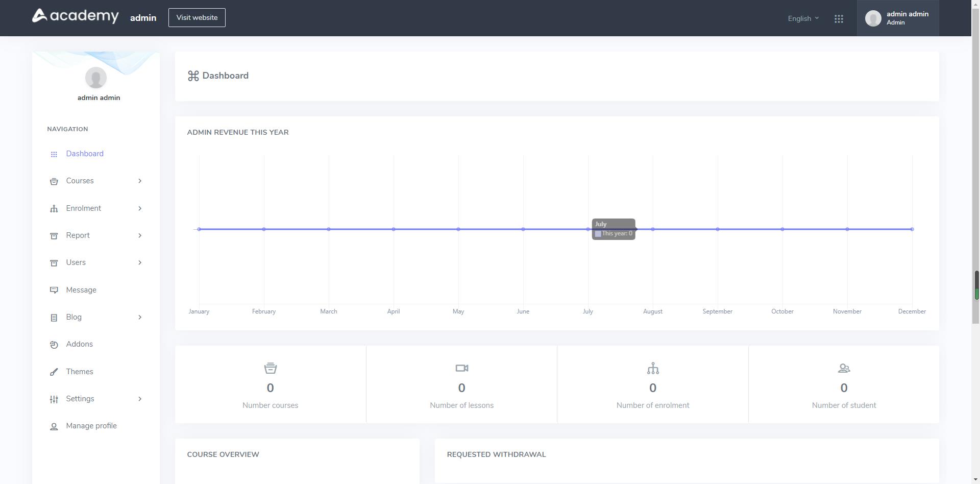The width and height of the screenshot is (980, 484).
Task: Click the Dashboard title command icon
Action: (193, 76)
